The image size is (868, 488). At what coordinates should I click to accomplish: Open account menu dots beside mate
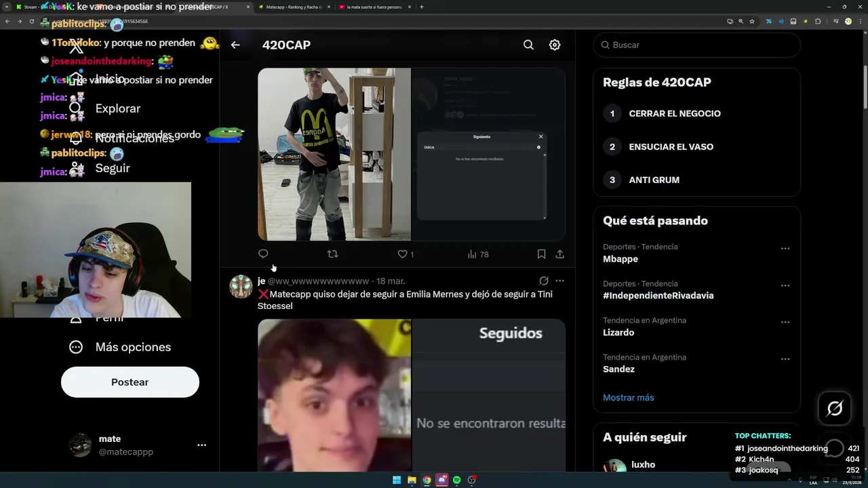201,445
